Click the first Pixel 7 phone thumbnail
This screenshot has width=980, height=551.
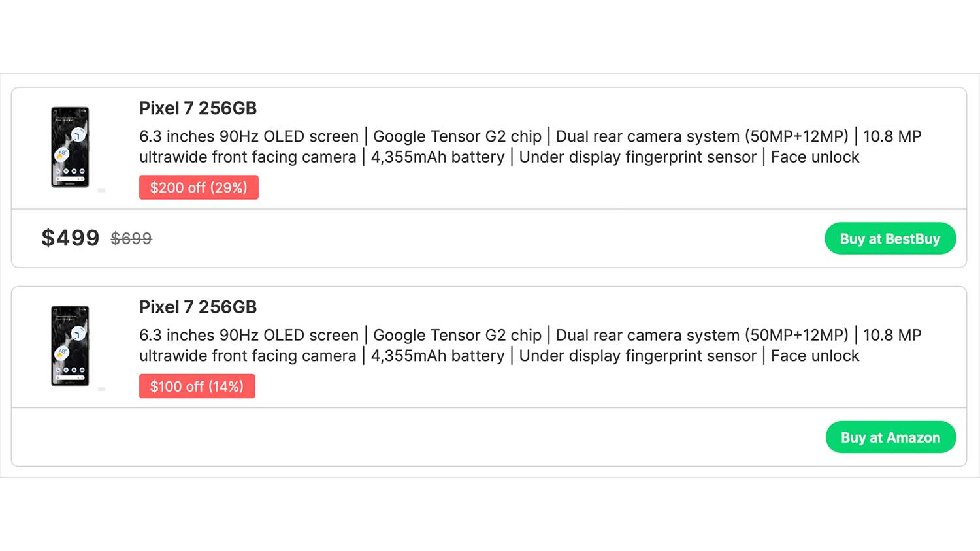(x=70, y=148)
